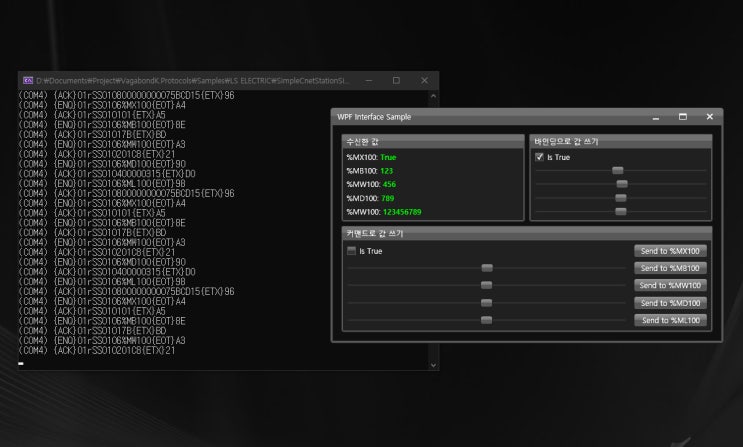Click the console app icon in title bar
743x447 pixels.
point(27,80)
